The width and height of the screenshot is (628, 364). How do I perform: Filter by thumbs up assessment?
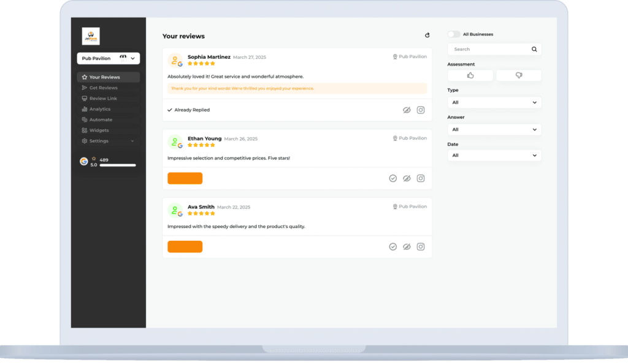click(470, 75)
